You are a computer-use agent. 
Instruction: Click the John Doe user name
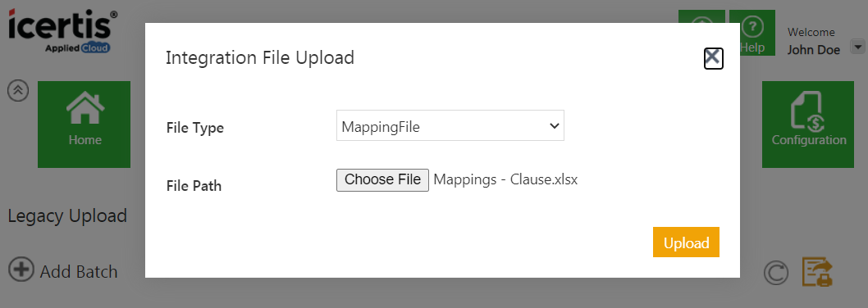click(814, 50)
